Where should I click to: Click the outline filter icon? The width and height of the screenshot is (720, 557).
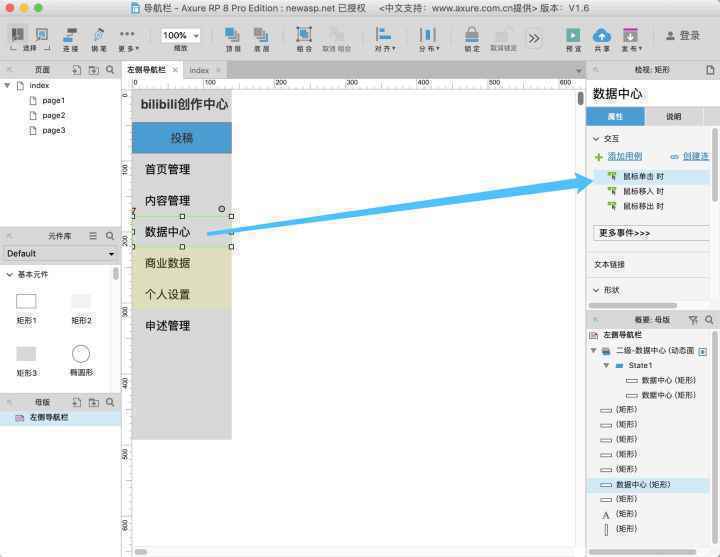click(x=693, y=320)
